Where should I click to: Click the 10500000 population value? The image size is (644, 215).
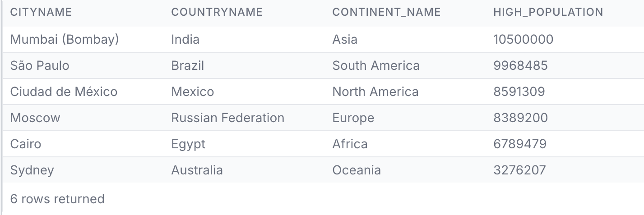click(x=523, y=40)
